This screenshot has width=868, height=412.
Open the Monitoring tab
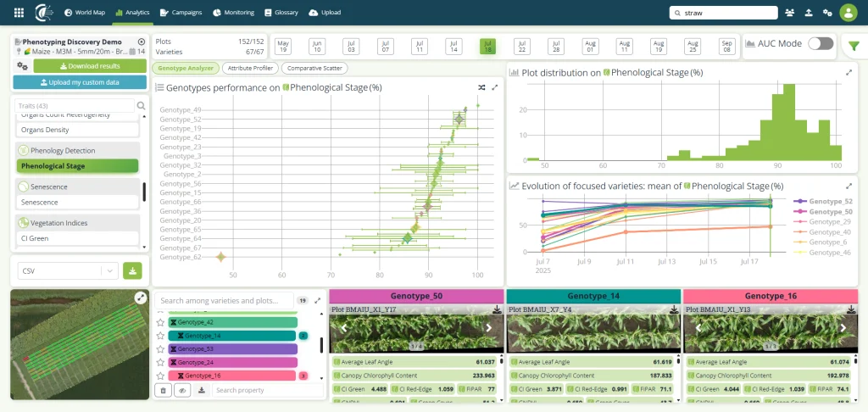click(x=233, y=12)
